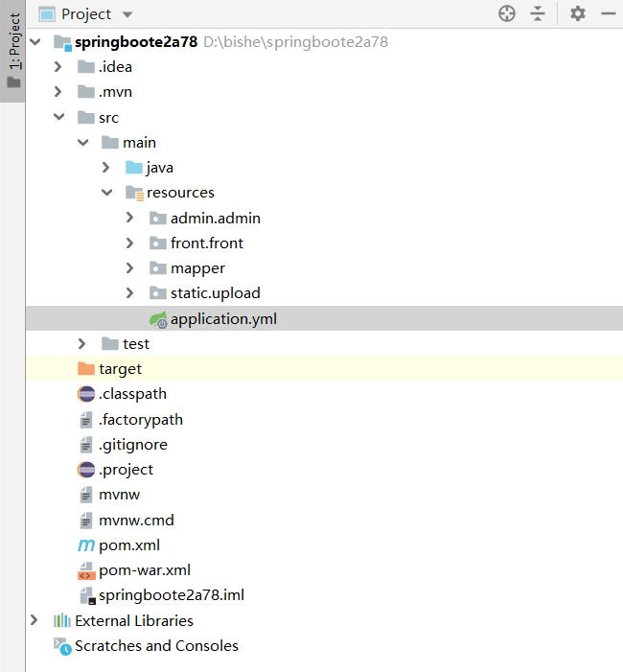This screenshot has height=672, width=623.
Task: Click the Maven pom.xml file icon
Action: [x=86, y=545]
